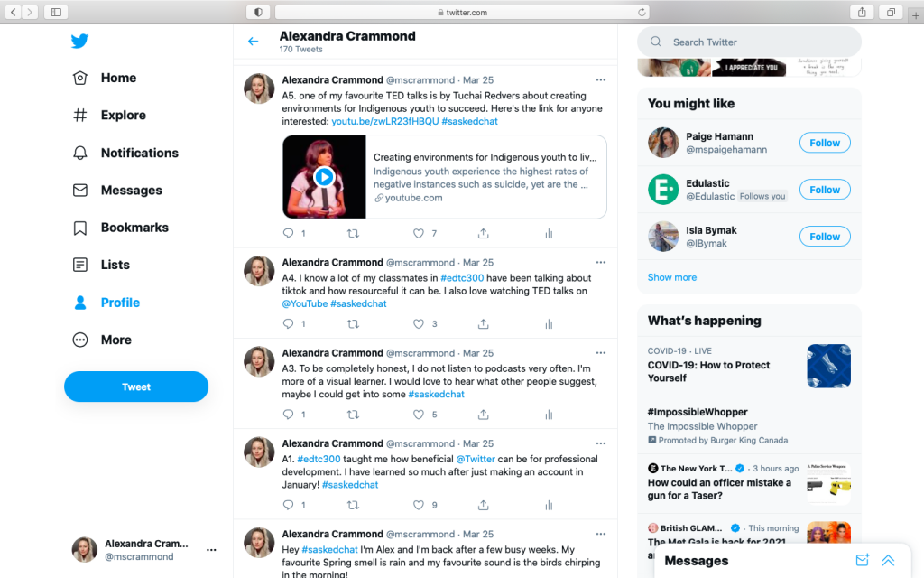Open Lists in the sidebar
This screenshot has width=924, height=578.
101,265
